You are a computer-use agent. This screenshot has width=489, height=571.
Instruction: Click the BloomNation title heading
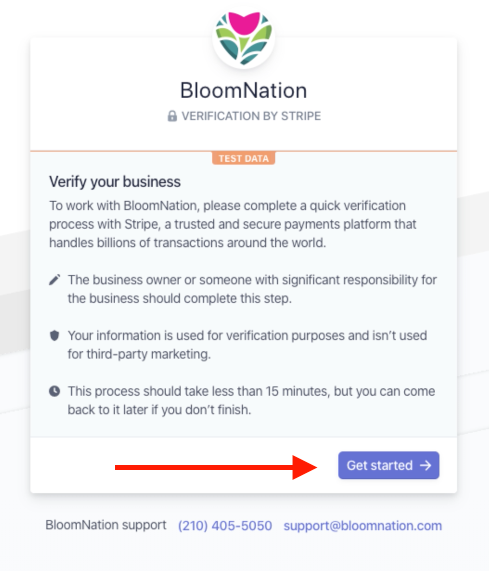[x=244, y=90]
